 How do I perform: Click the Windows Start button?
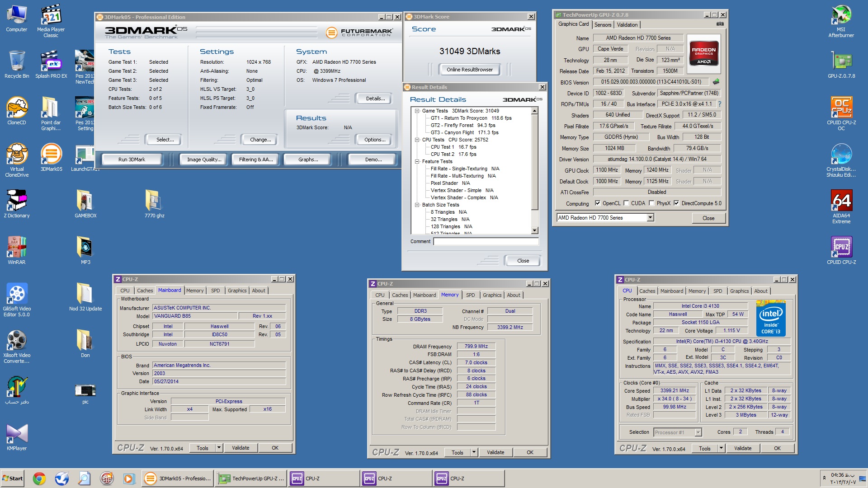[x=13, y=478]
